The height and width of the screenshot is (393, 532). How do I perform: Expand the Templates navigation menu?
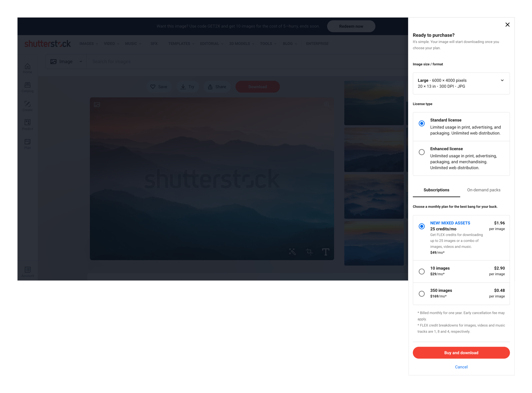coord(181,44)
